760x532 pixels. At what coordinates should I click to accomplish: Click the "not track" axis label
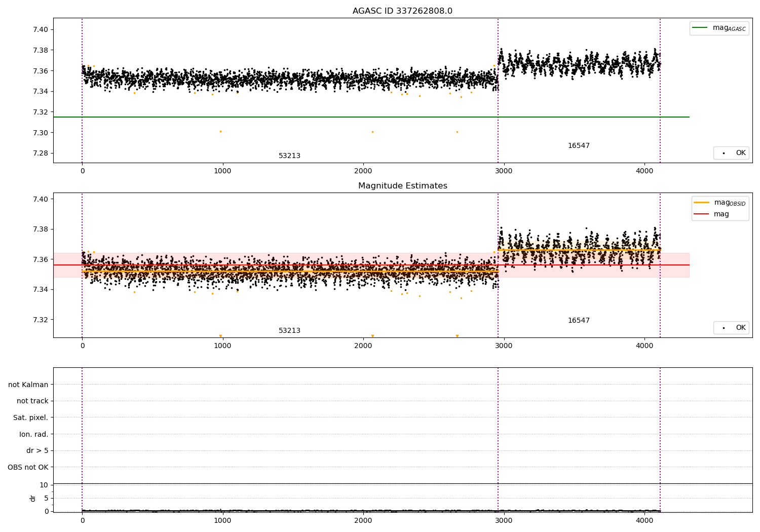32,401
